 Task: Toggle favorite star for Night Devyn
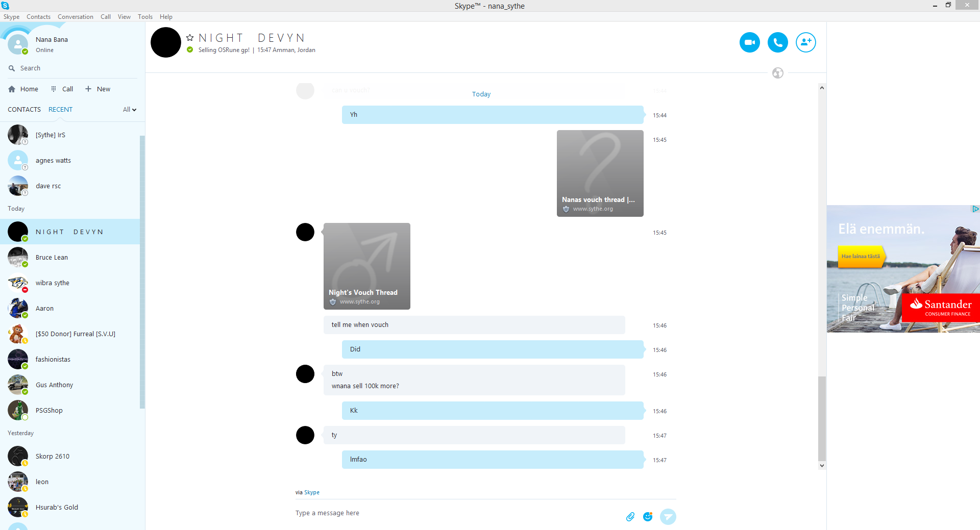click(190, 38)
